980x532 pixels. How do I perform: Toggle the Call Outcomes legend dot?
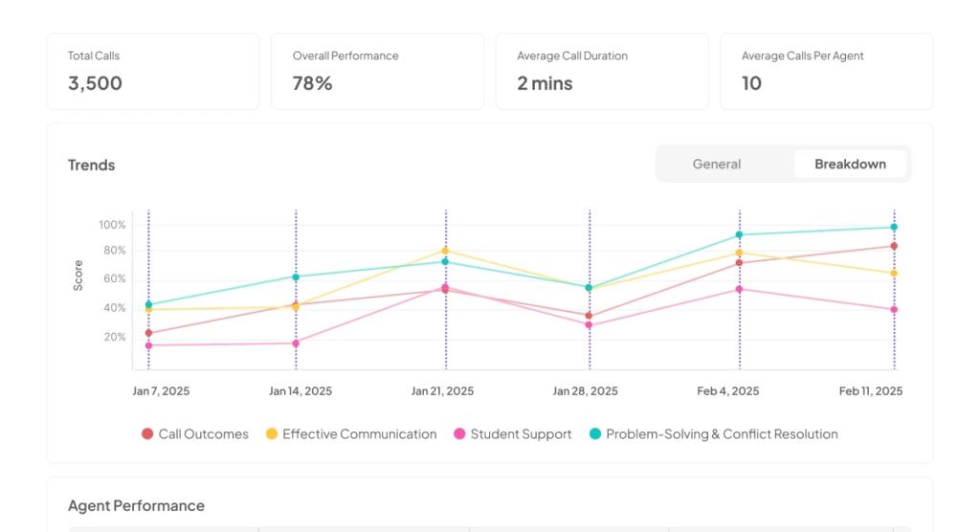tap(147, 433)
